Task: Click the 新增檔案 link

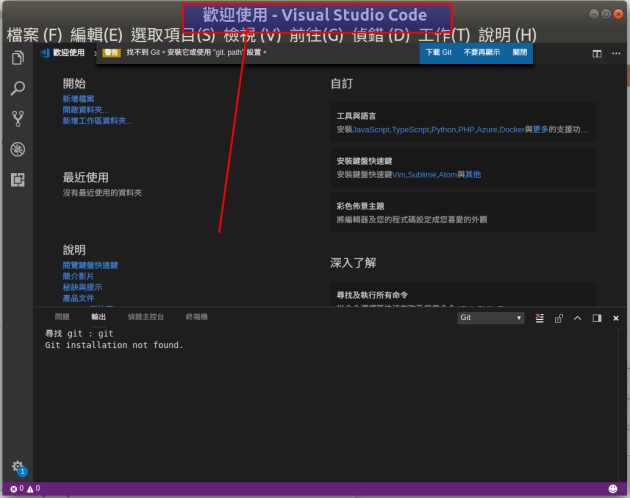Action: tap(78, 99)
